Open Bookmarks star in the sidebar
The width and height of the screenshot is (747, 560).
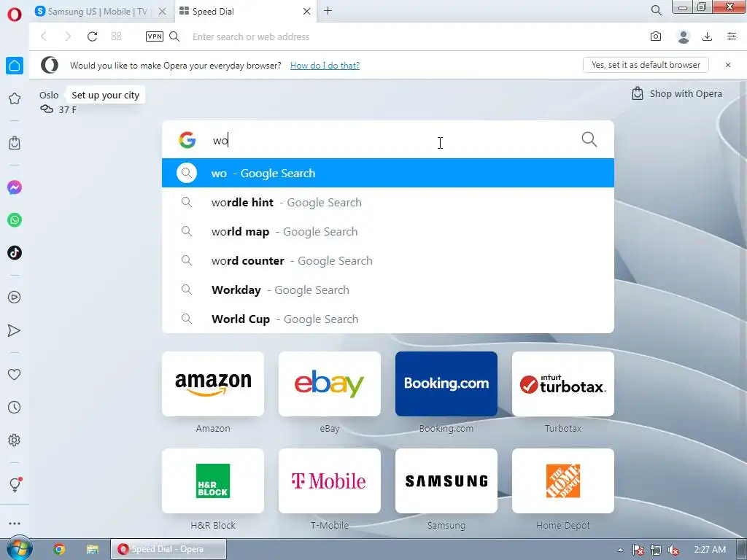pyautogui.click(x=15, y=98)
